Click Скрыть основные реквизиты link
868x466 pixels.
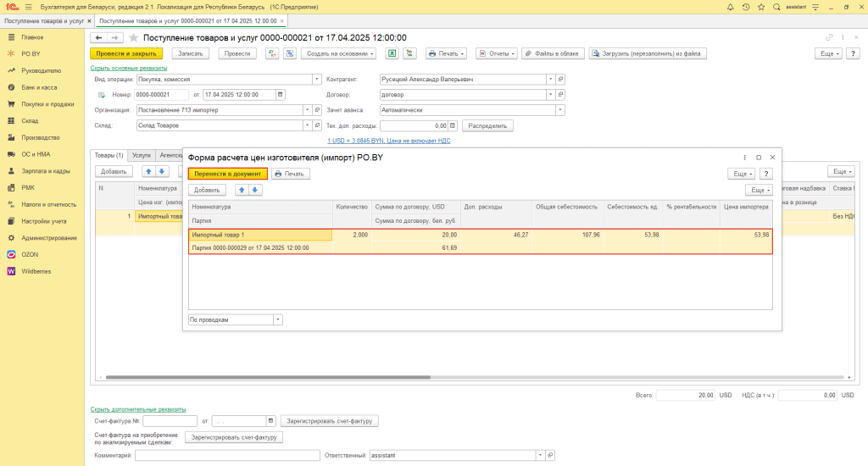(129, 68)
